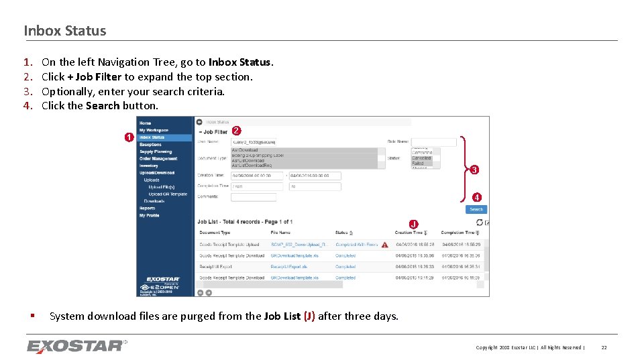Open Upload GR Template in the navigation
Image resolution: width=644 pixels, height=362 pixels.
click(168, 194)
